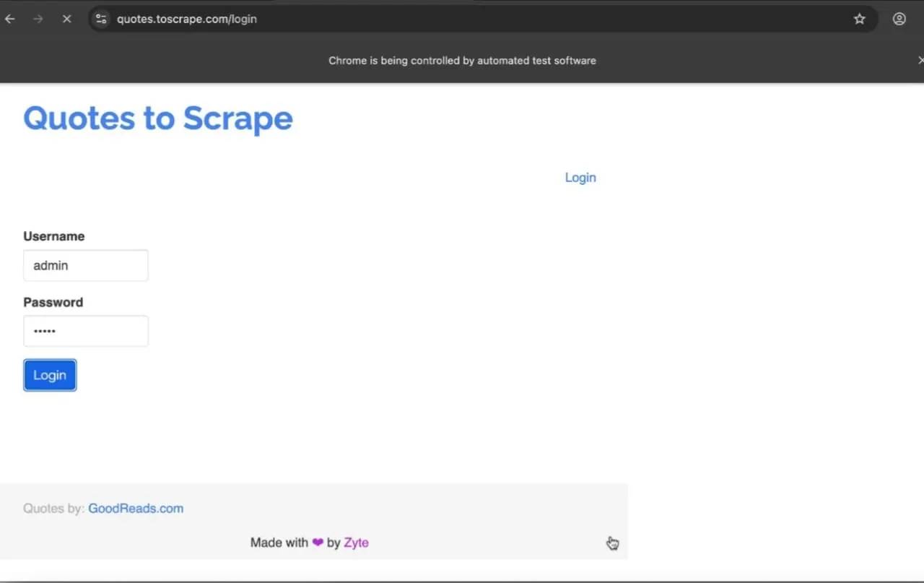
Task: Visit the Zyte link in footer
Action: (x=356, y=543)
